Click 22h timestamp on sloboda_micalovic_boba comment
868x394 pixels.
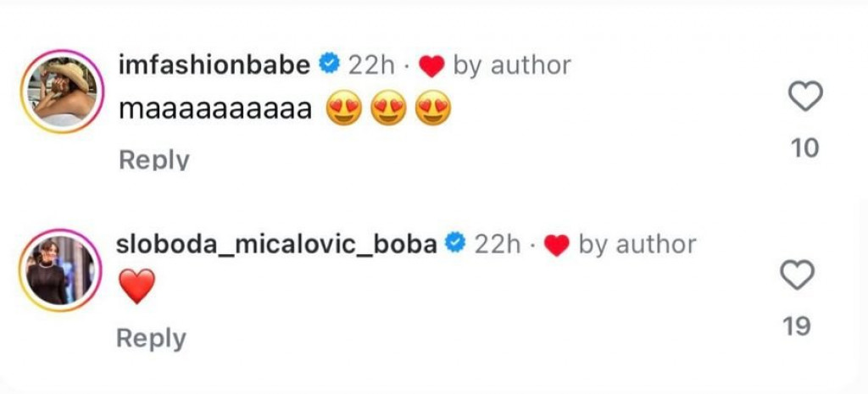[497, 244]
